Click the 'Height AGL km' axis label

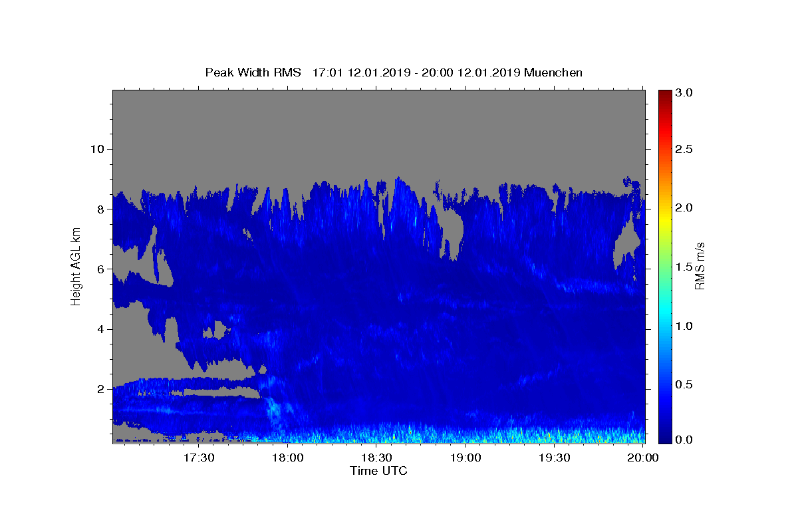76,267
